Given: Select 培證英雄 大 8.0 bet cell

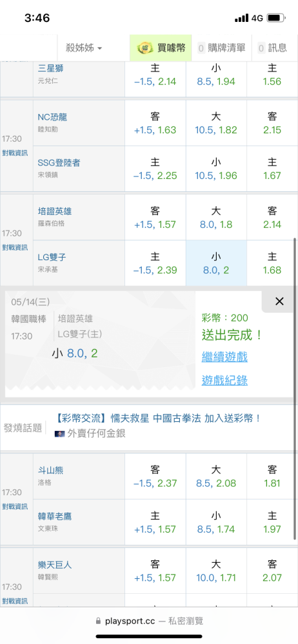Looking at the screenshot, I should (217, 217).
